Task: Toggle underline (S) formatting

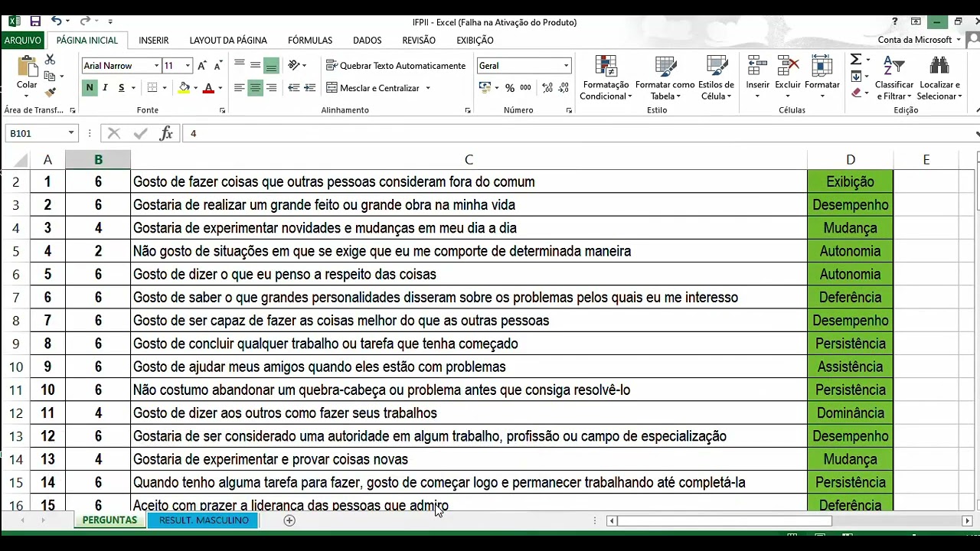Action: coord(121,88)
